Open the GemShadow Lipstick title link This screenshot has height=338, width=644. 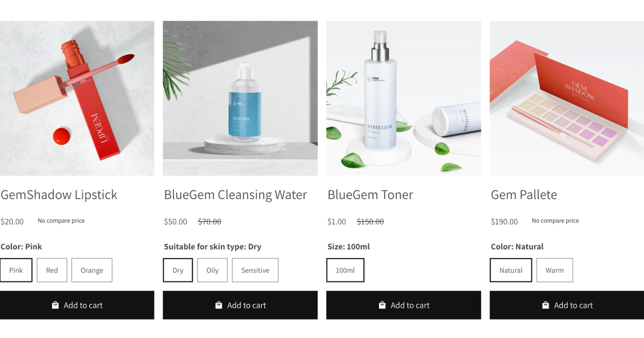click(59, 195)
